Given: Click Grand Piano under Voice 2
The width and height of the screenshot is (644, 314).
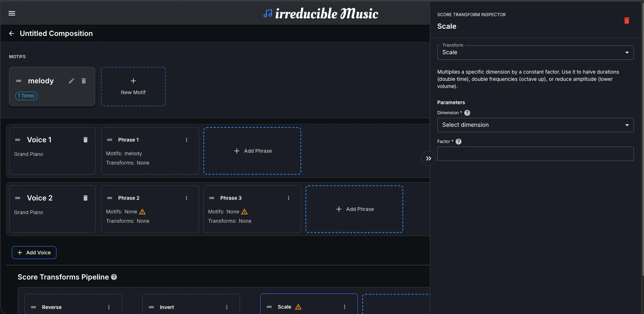Looking at the screenshot, I should coord(29,212).
